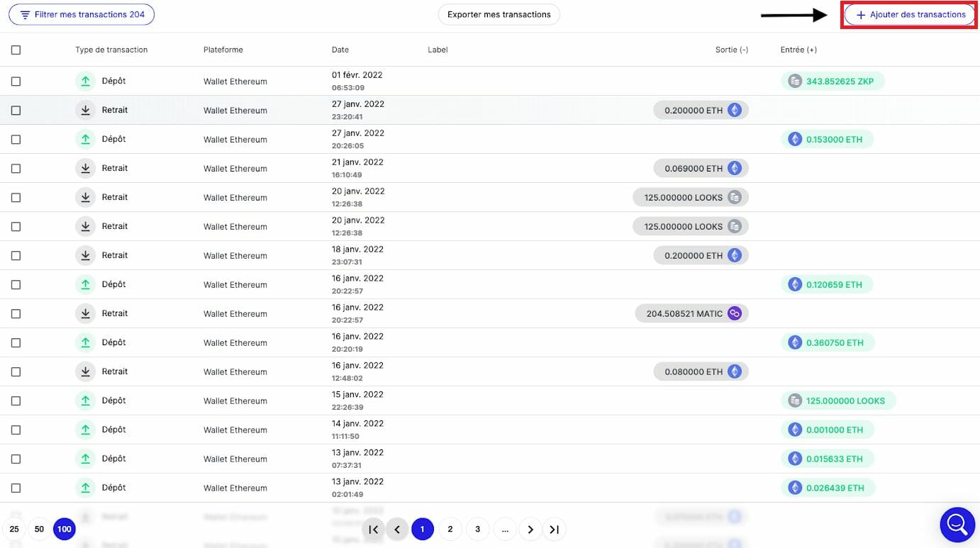
Task: Click the deposit icon on 14 janv. 2022 row
Action: [85, 430]
